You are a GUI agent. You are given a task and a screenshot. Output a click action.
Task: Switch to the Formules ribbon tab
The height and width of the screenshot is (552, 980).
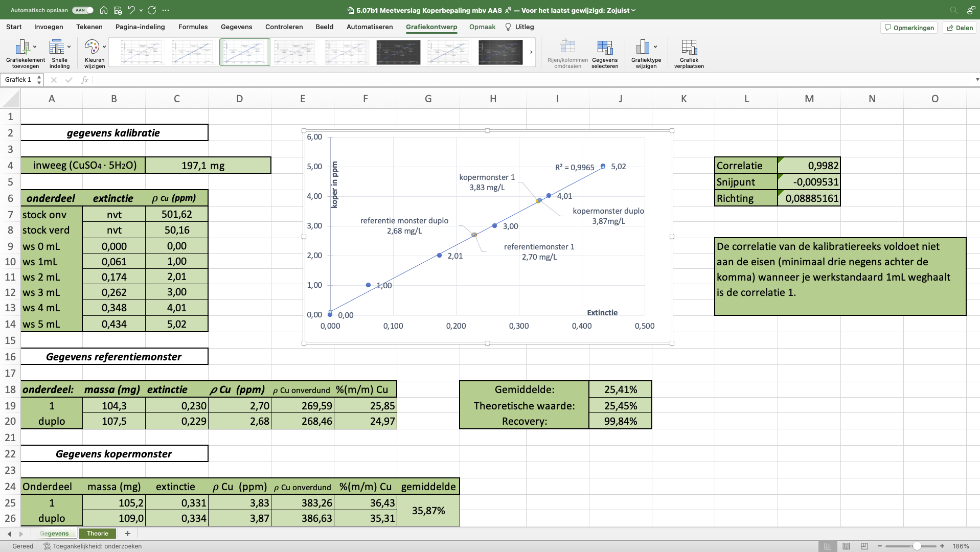[193, 27]
